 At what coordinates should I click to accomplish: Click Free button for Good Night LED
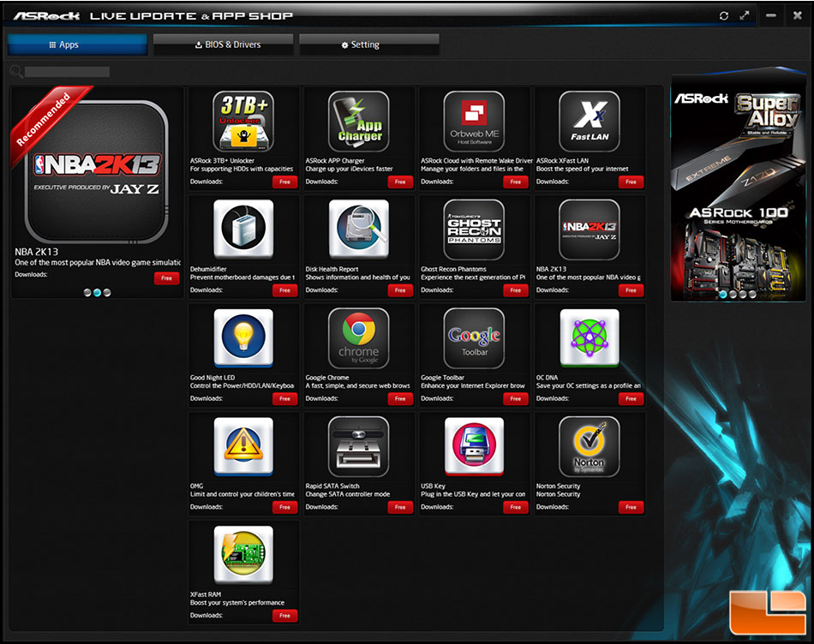point(285,398)
